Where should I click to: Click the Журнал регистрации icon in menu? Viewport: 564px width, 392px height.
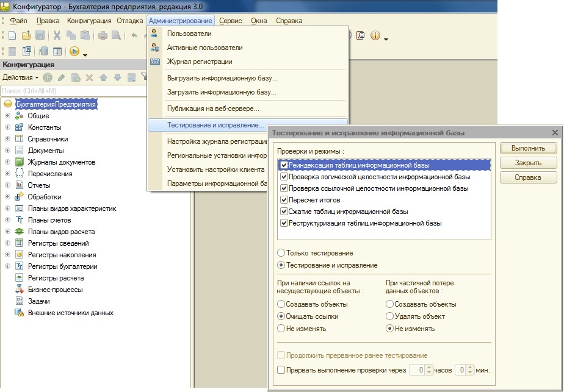tap(155, 62)
